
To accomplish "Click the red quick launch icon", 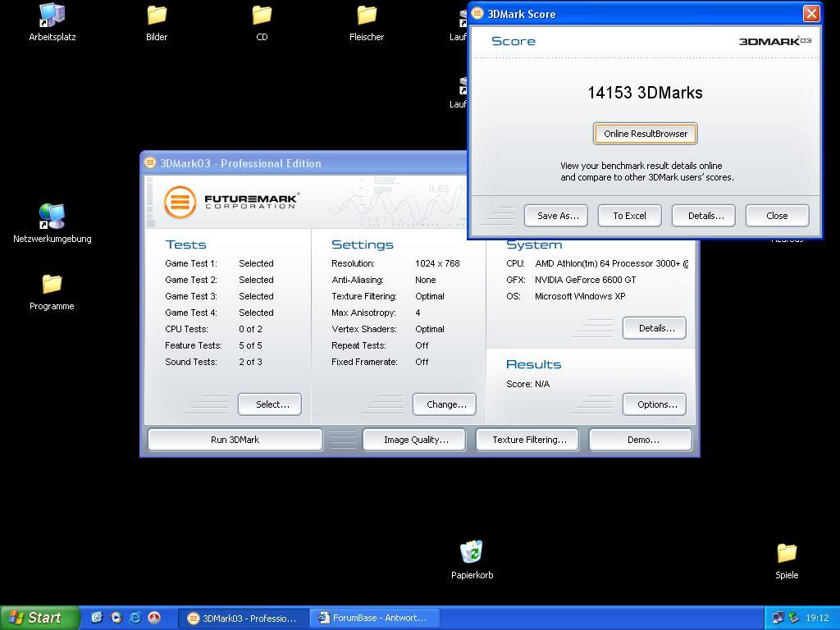I will [x=154, y=618].
